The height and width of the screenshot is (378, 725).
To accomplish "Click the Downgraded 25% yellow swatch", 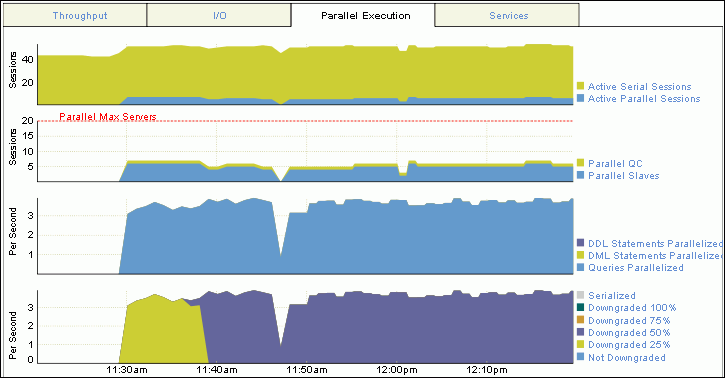I will click(580, 344).
